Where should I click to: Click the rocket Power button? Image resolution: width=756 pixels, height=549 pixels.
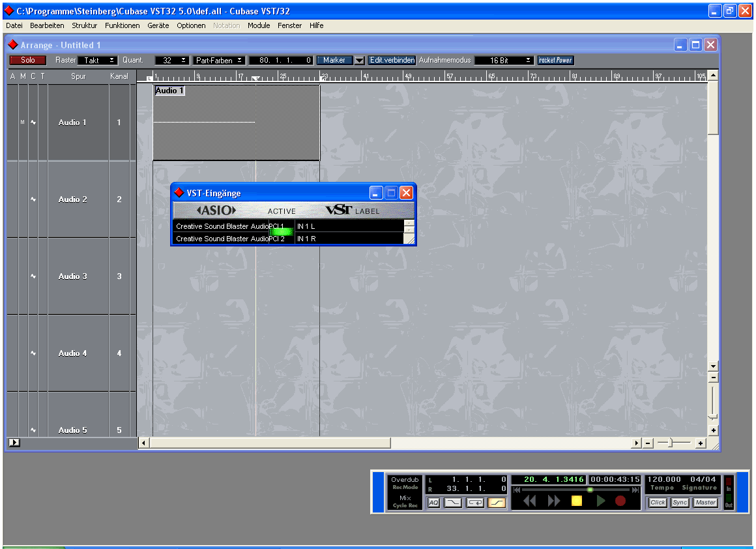click(x=555, y=60)
